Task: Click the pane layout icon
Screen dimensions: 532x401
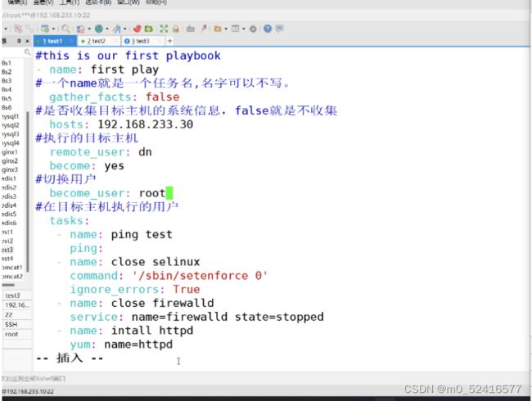Action: [x=236, y=29]
